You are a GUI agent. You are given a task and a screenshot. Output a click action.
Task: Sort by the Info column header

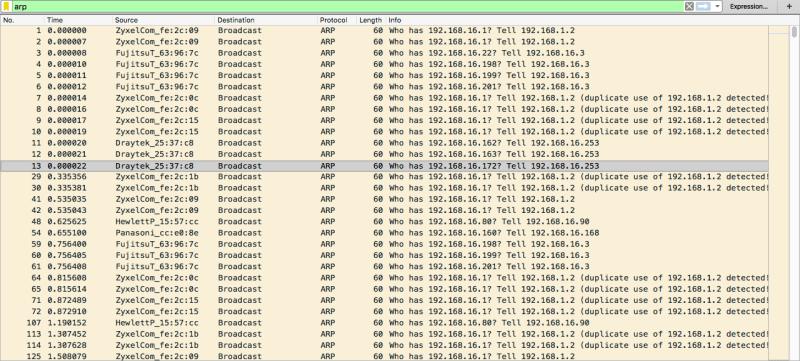coord(577,20)
